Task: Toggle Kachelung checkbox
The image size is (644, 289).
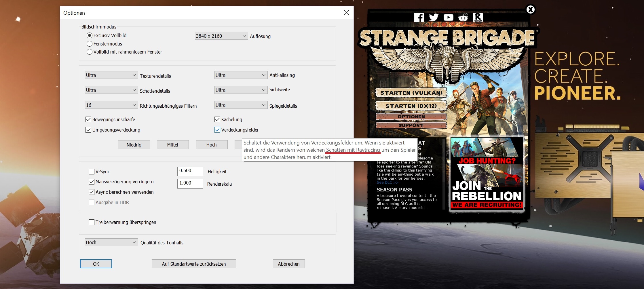Action: [x=217, y=119]
